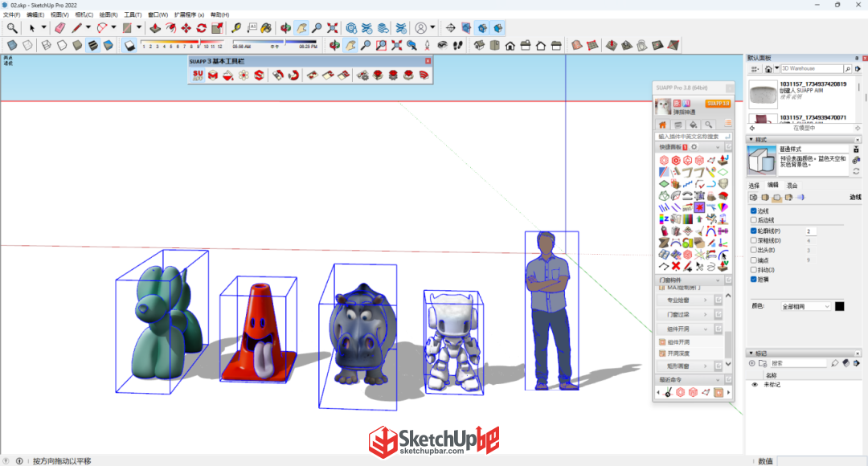The width and height of the screenshot is (868, 466).
Task: Switch to Shaded With Textures style
Action: [93, 45]
